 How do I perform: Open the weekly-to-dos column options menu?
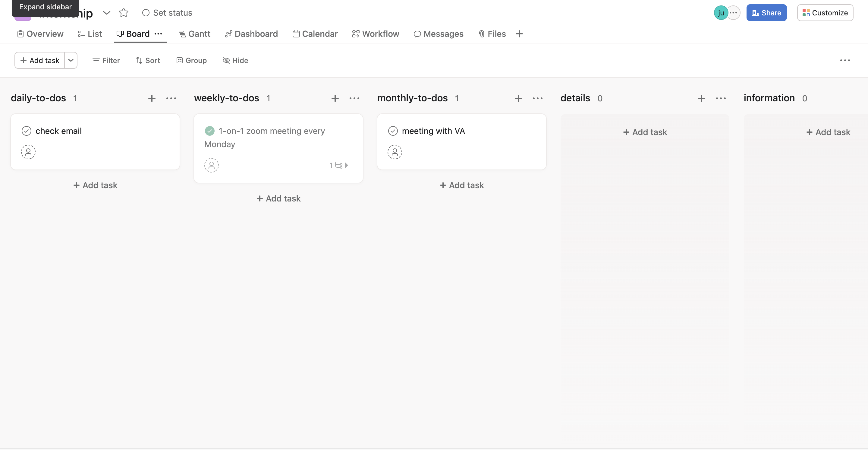click(x=354, y=98)
